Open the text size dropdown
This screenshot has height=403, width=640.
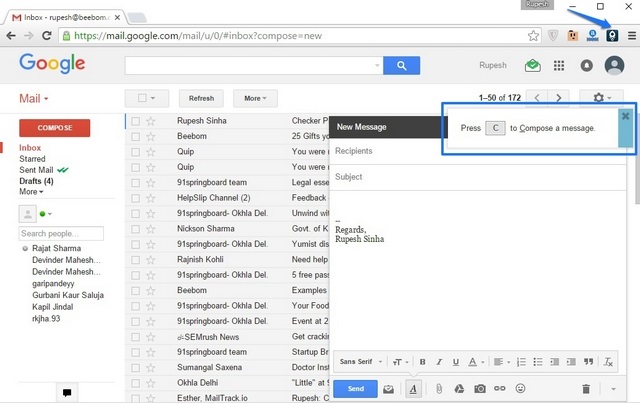400,362
